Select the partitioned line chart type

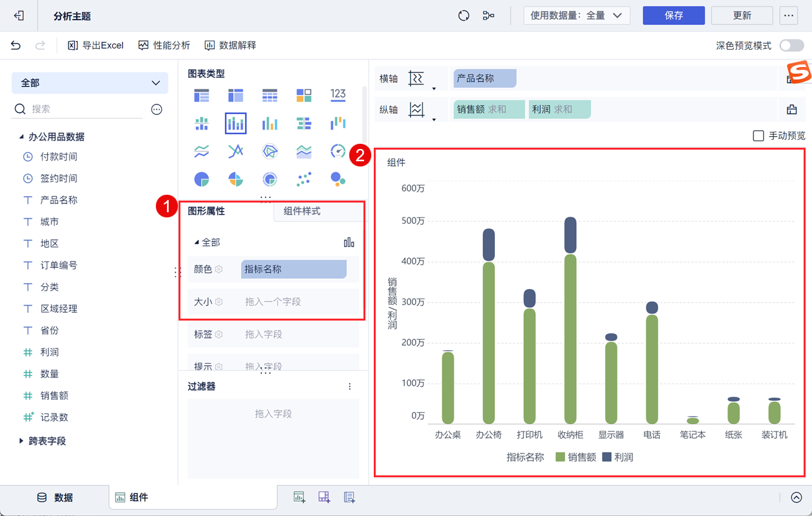pyautogui.click(x=202, y=151)
